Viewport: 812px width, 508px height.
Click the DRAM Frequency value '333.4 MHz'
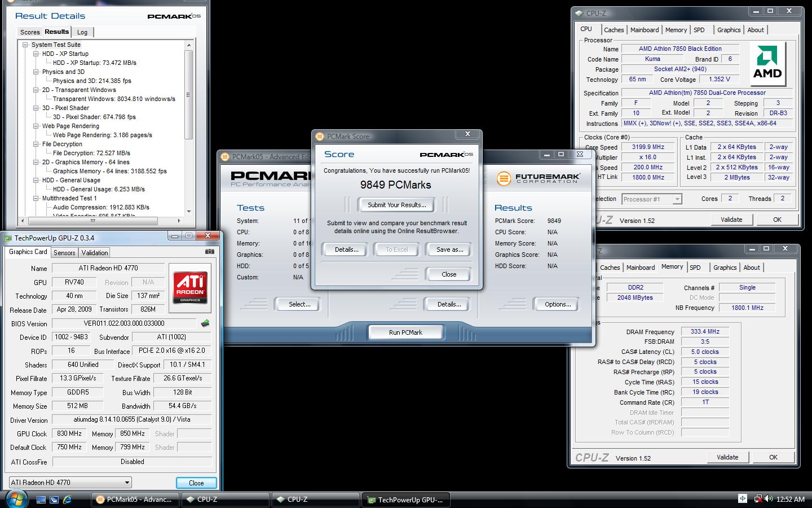click(705, 331)
